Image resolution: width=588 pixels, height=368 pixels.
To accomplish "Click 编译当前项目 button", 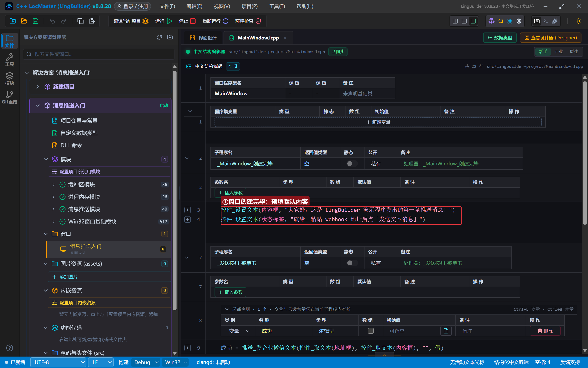I will pyautogui.click(x=131, y=21).
